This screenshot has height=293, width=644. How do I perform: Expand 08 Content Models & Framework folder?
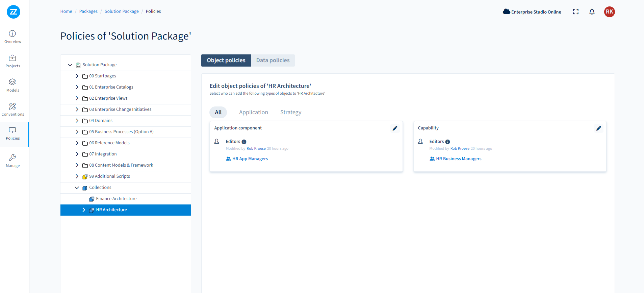[x=77, y=165]
